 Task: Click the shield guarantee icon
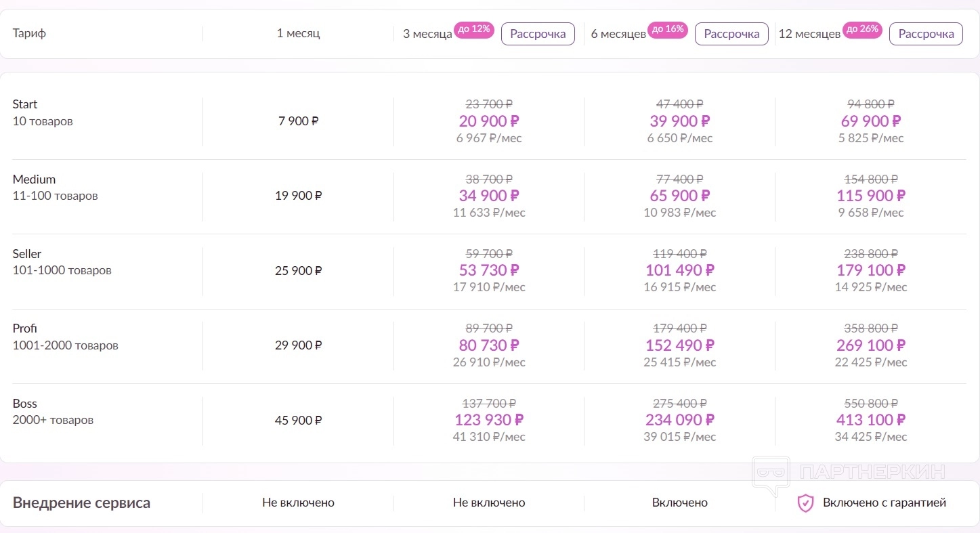coord(805,503)
